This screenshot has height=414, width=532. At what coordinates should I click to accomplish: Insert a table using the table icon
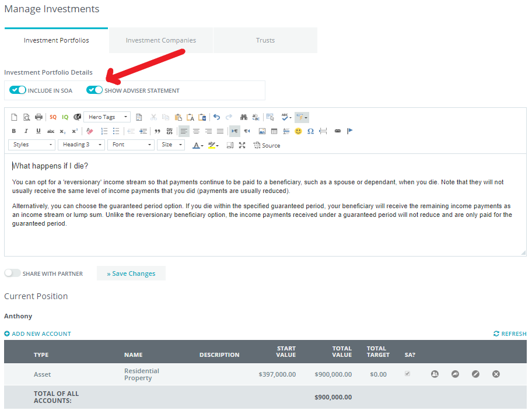coord(274,131)
